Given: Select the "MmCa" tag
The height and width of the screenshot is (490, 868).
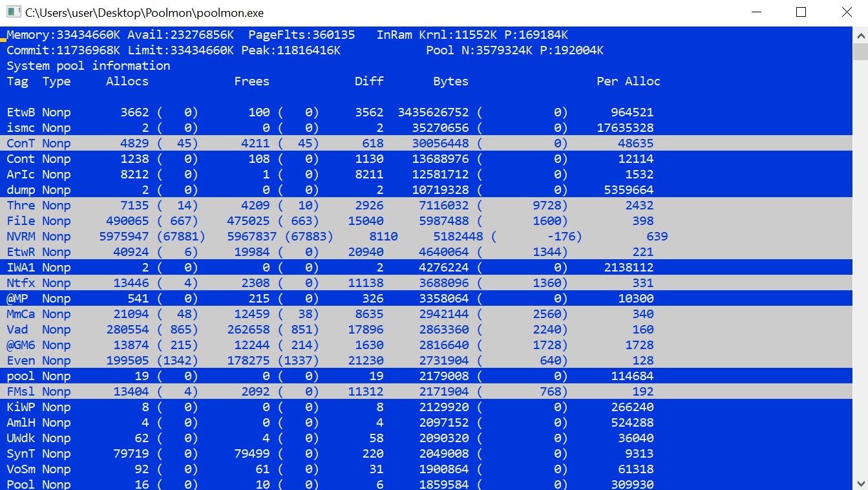Looking at the screenshot, I should pos(21,314).
